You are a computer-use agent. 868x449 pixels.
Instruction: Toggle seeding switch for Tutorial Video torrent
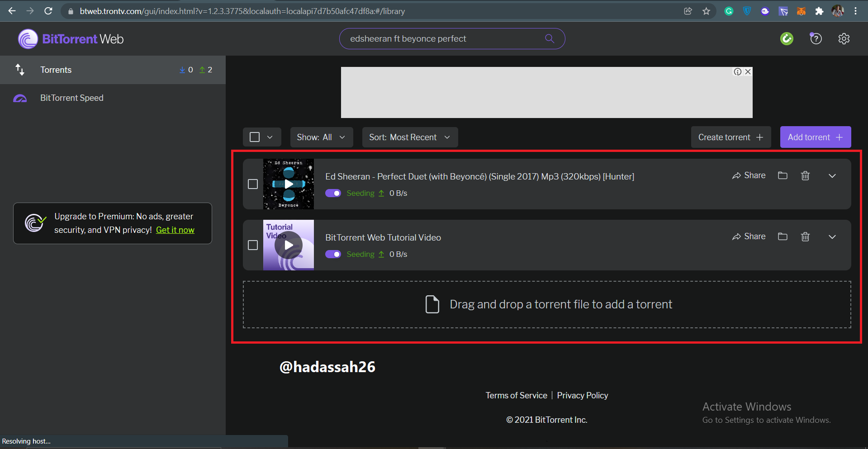333,254
